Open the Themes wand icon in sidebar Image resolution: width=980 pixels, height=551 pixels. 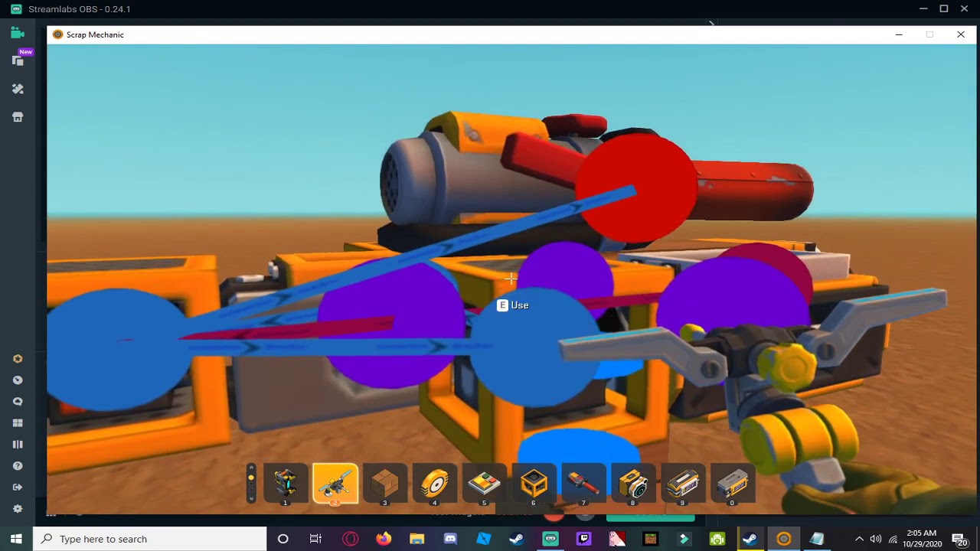(x=18, y=89)
